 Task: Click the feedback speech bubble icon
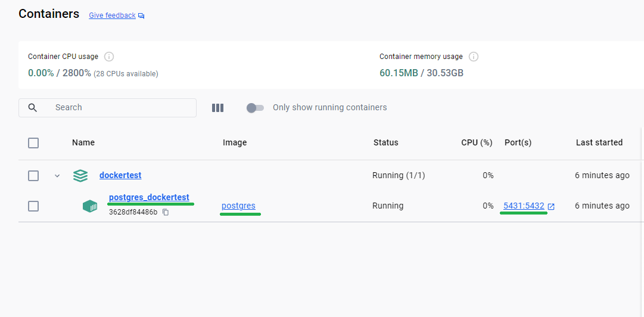pos(141,16)
